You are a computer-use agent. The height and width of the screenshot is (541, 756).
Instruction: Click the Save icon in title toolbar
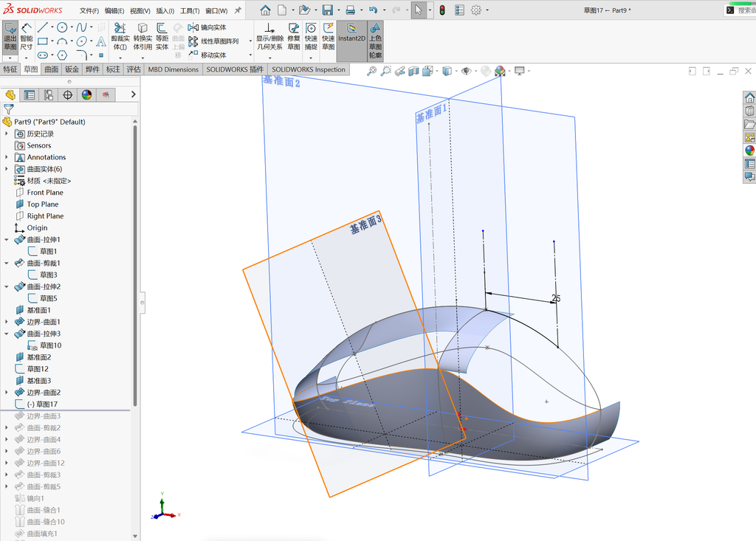click(327, 10)
